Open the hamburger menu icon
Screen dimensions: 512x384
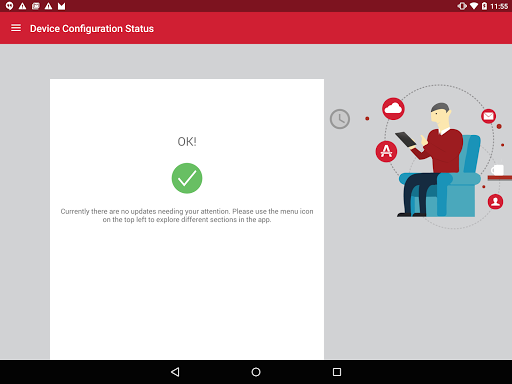coord(16,28)
